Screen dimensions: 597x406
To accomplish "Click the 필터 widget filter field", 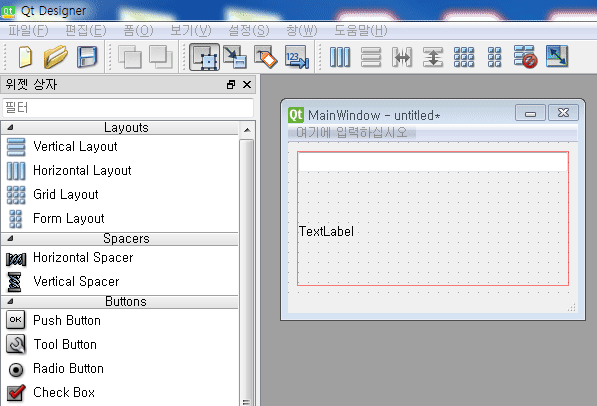I will click(128, 108).
